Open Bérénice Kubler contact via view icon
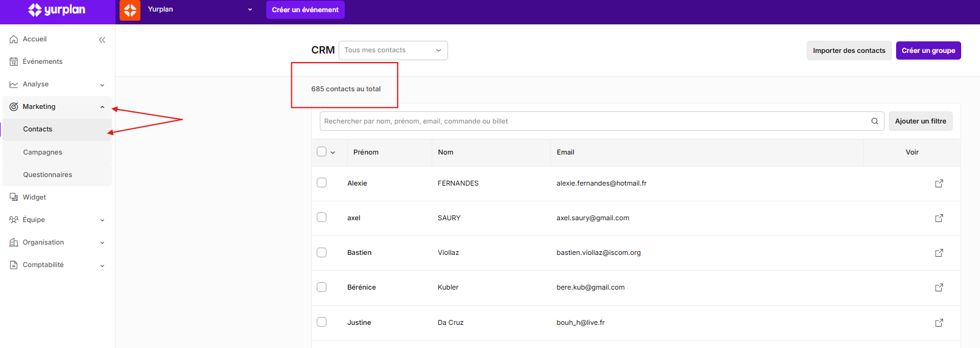980x348 pixels. coord(939,287)
